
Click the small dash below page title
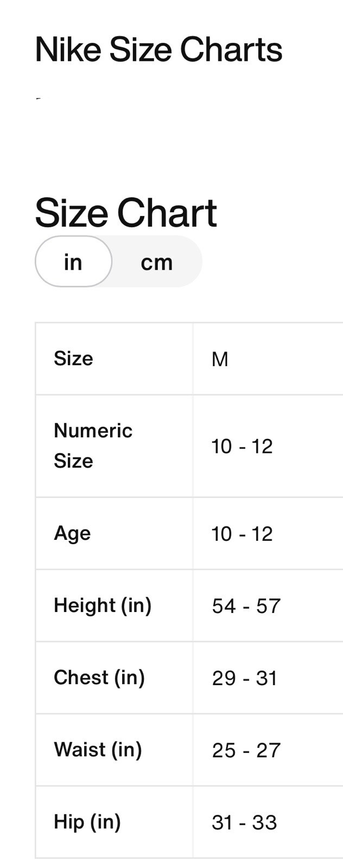(x=38, y=99)
